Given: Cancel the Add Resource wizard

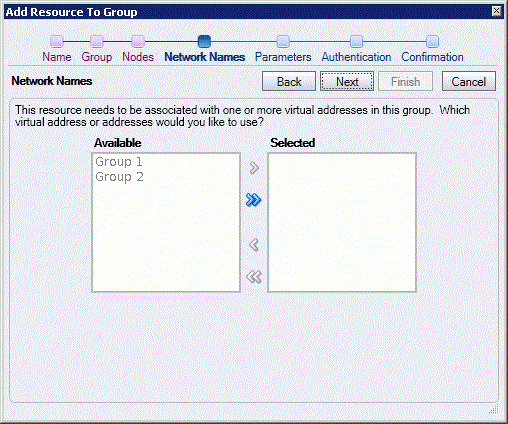Looking at the screenshot, I should (469, 81).
